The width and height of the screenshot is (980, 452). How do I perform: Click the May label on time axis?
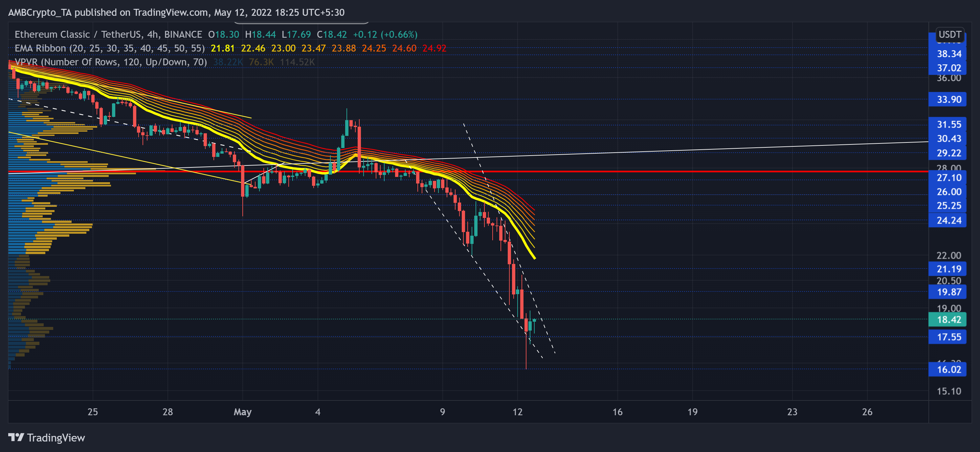pyautogui.click(x=243, y=412)
